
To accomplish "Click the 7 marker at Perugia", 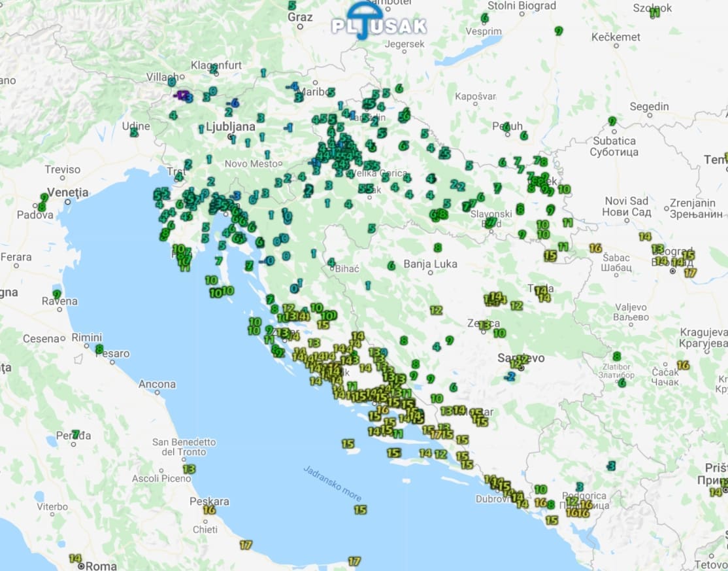I will 76,434.
